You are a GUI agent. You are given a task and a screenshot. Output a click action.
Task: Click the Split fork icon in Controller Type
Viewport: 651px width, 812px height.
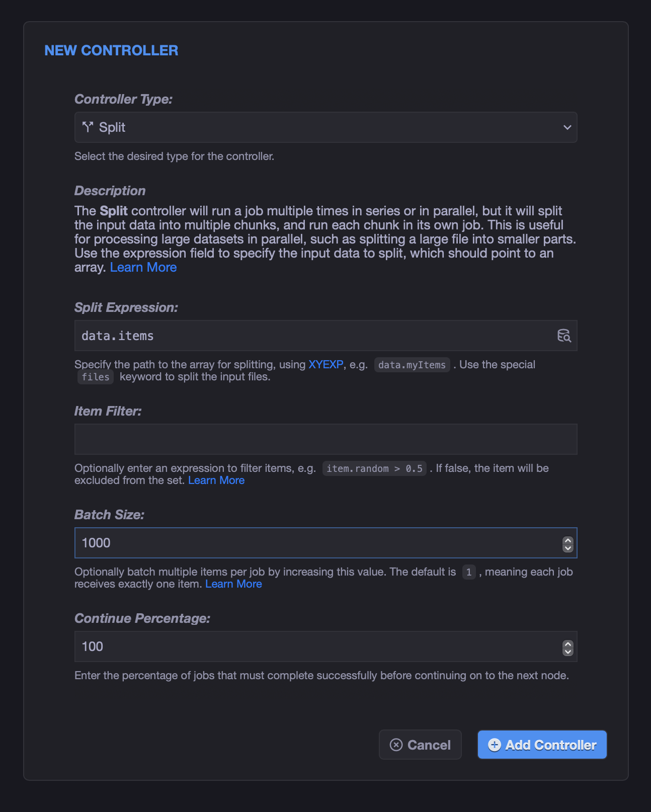click(88, 127)
